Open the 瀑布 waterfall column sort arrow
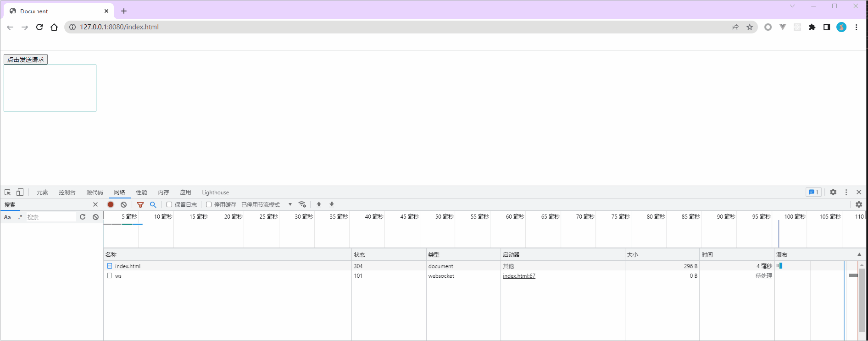This screenshot has width=868, height=341. (x=859, y=254)
